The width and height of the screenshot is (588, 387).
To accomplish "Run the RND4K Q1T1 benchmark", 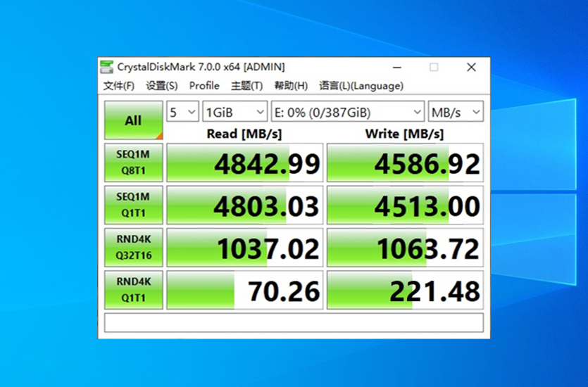I will 134,290.
